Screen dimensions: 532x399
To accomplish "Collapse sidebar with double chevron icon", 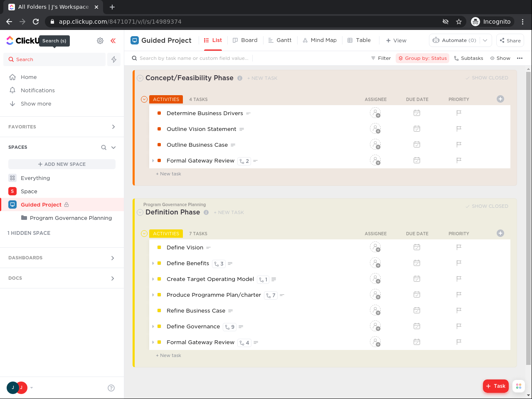I will coord(113,41).
